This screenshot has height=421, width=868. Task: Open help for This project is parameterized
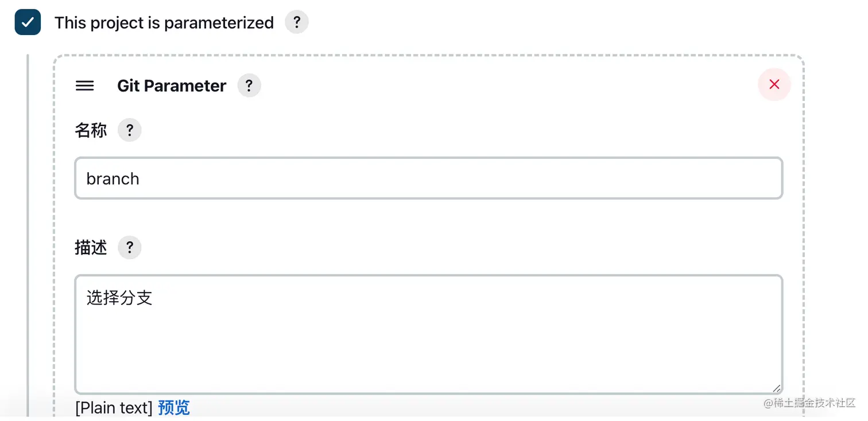(x=297, y=22)
